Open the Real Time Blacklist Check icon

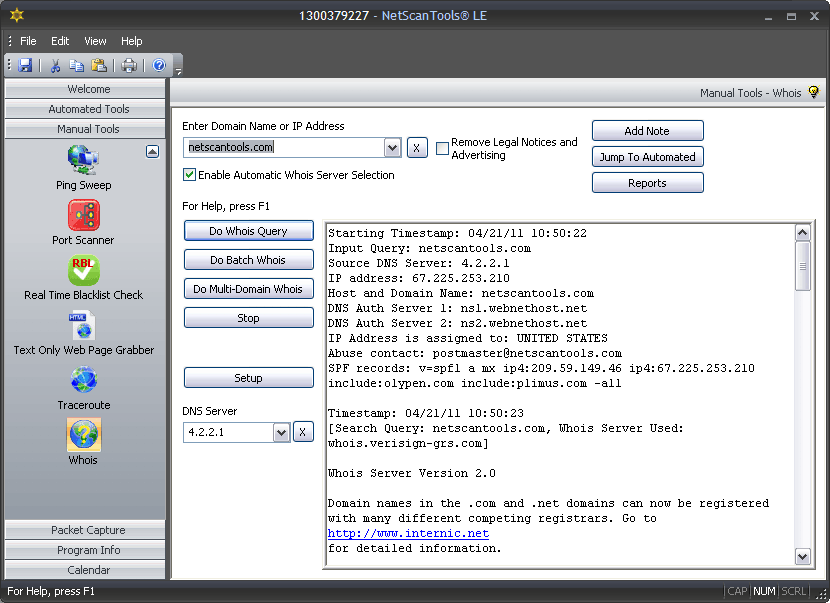(x=84, y=270)
